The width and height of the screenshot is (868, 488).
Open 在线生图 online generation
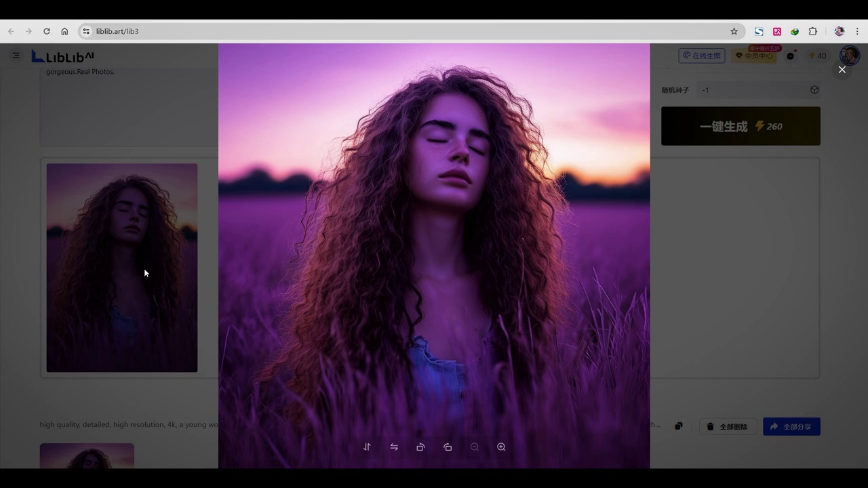coord(702,56)
